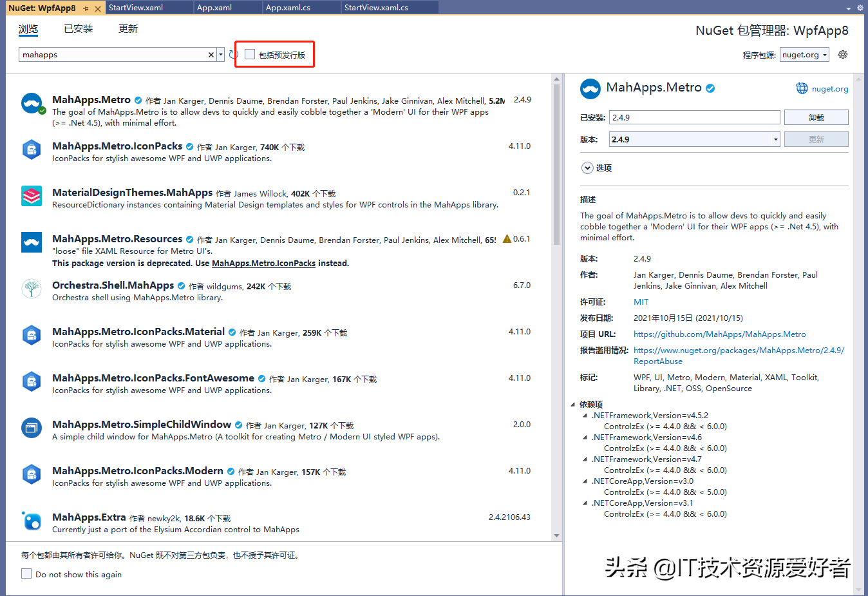Open nuget.org link in details pane
Image resolution: width=868 pixels, height=596 pixels.
[x=830, y=89]
